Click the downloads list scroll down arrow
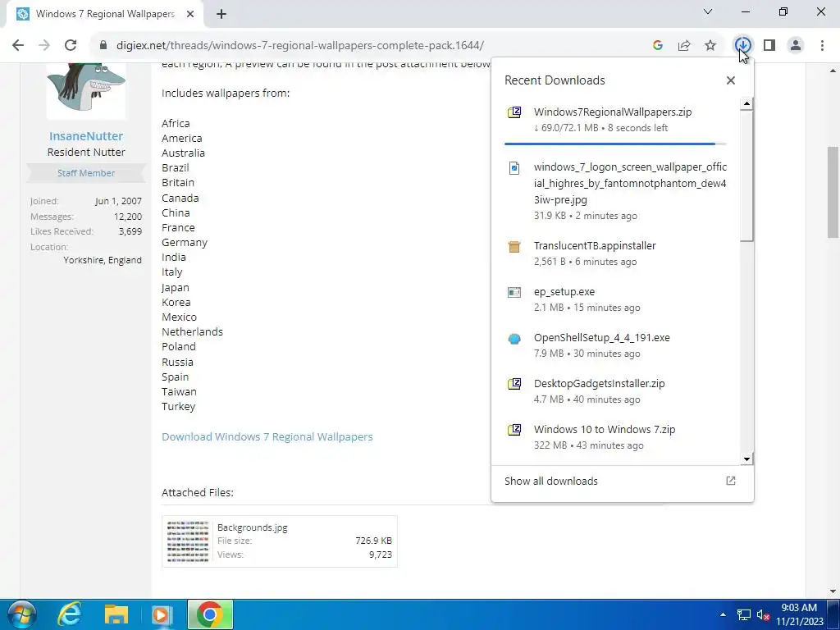The height and width of the screenshot is (630, 840). (746, 459)
